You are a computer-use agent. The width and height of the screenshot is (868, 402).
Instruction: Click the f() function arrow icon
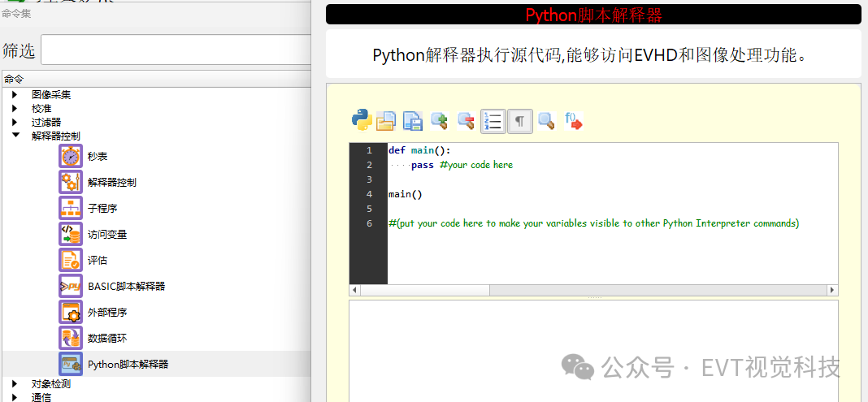(574, 120)
